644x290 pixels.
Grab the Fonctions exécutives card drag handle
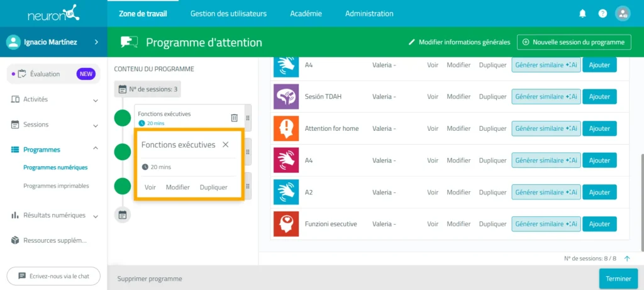click(248, 118)
